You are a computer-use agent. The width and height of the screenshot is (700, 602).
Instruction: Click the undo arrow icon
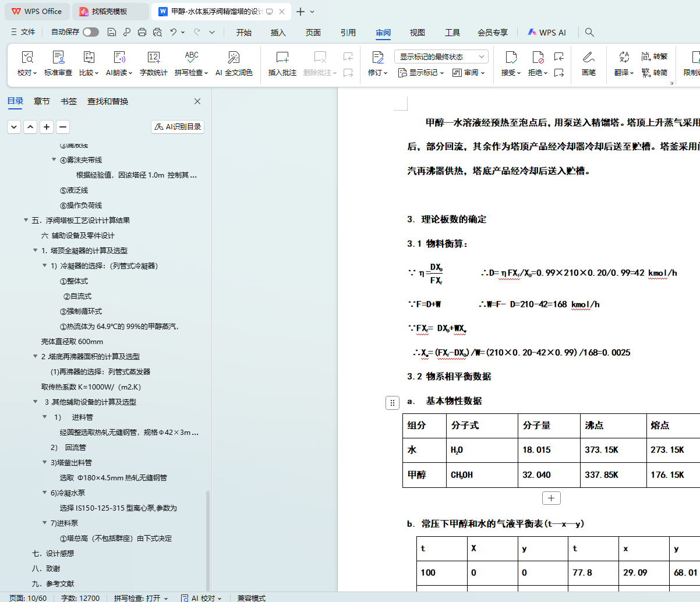click(x=174, y=32)
